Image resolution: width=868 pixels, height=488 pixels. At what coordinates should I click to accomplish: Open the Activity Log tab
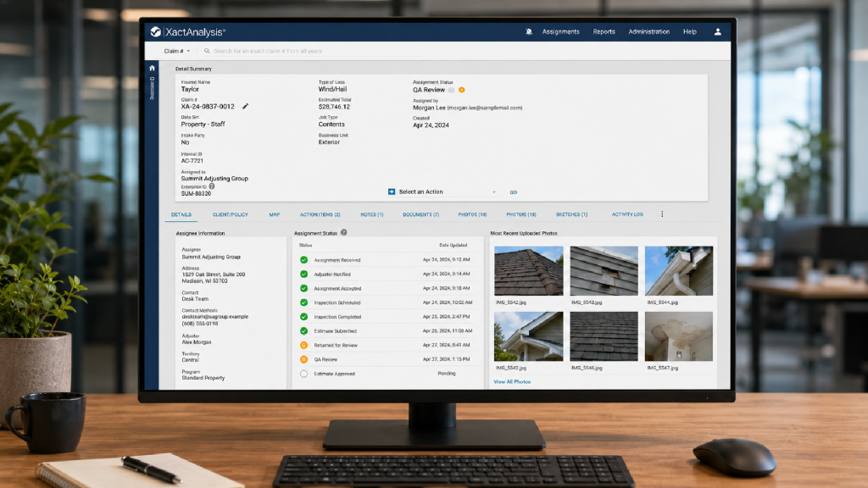(x=627, y=214)
